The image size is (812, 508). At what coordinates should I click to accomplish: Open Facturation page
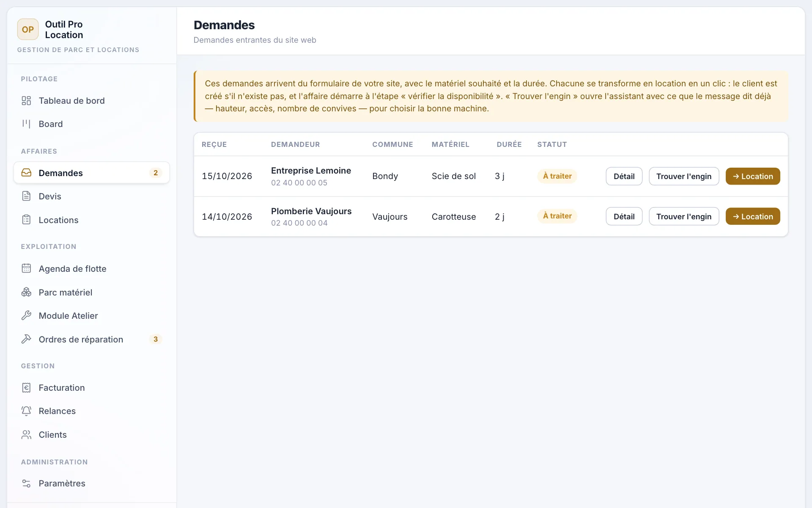(x=92, y=388)
